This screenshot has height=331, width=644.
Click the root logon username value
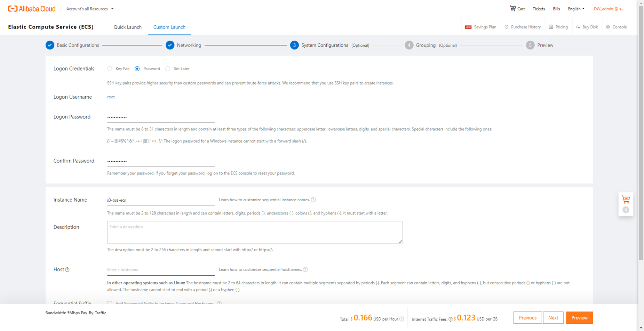[x=111, y=97]
